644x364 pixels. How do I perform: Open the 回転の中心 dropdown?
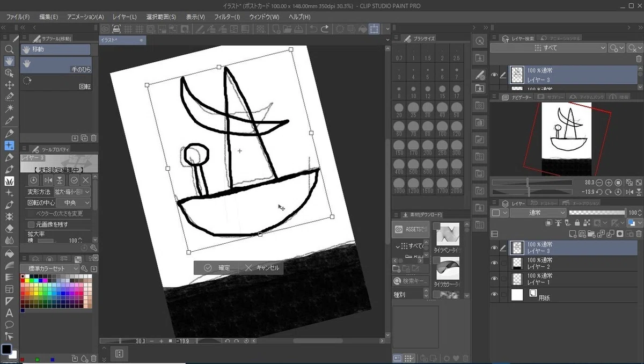[x=72, y=203]
